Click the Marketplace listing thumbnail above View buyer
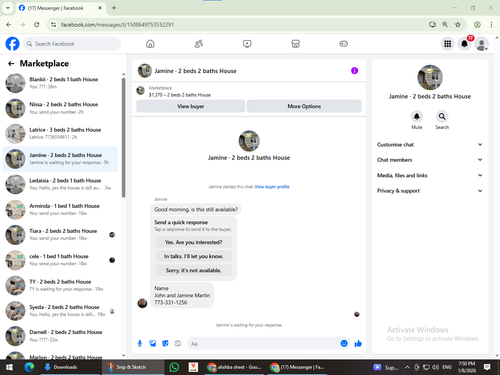 [x=141, y=90]
